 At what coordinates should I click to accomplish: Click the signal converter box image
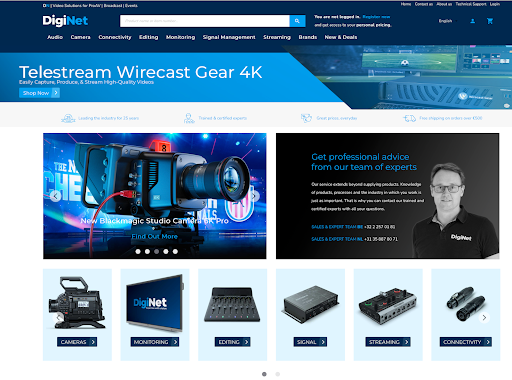(x=310, y=304)
